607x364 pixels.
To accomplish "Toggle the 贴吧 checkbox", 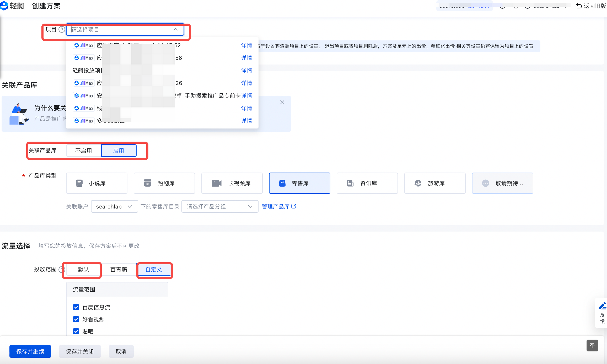I will coord(76,331).
